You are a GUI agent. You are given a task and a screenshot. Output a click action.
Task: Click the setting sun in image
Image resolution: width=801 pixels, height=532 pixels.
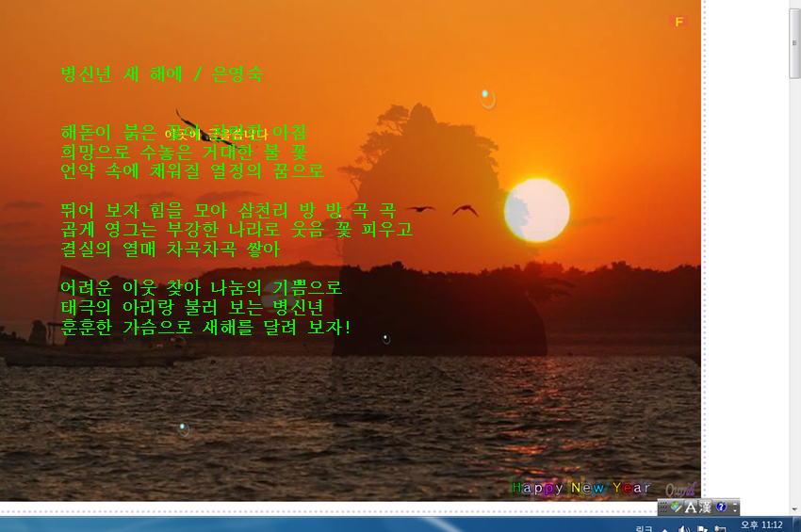tap(537, 210)
